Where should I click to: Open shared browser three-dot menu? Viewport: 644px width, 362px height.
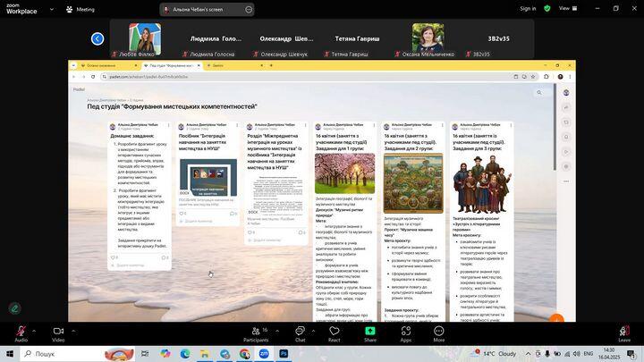pos(570,77)
